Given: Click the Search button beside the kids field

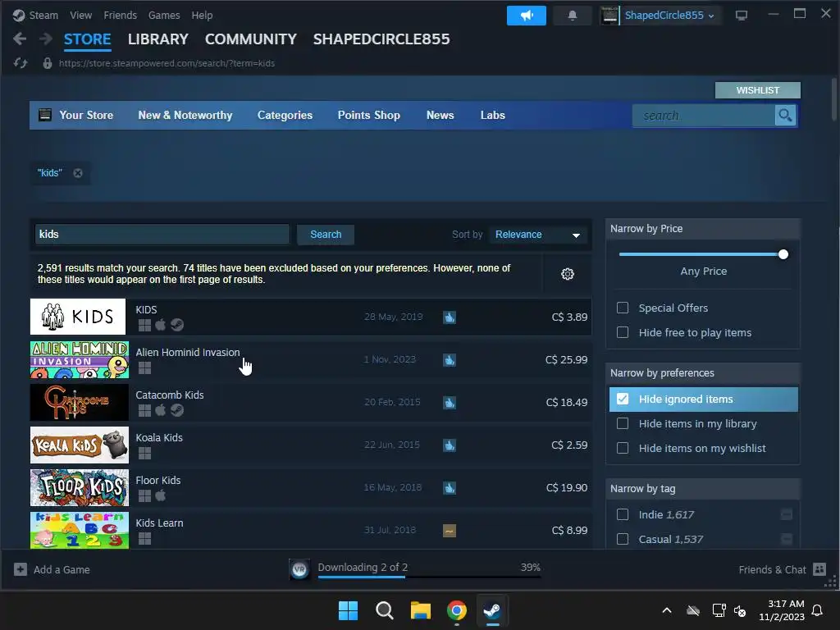Looking at the screenshot, I should click(x=326, y=235).
